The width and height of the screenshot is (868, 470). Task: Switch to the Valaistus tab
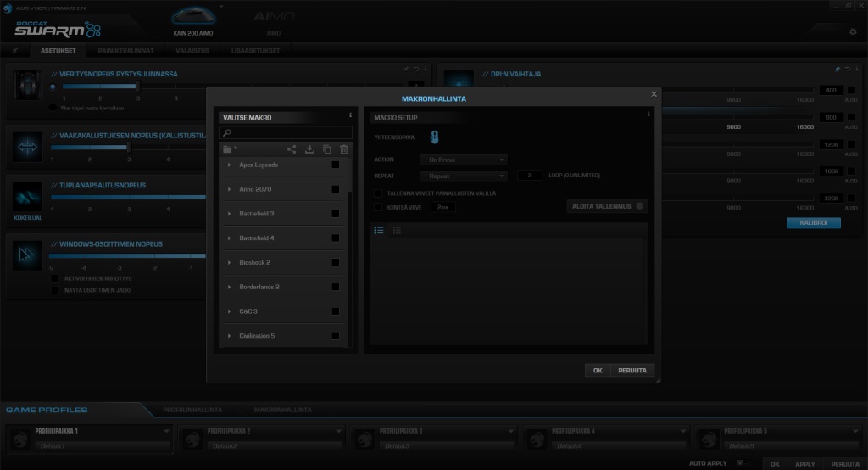[x=192, y=50]
